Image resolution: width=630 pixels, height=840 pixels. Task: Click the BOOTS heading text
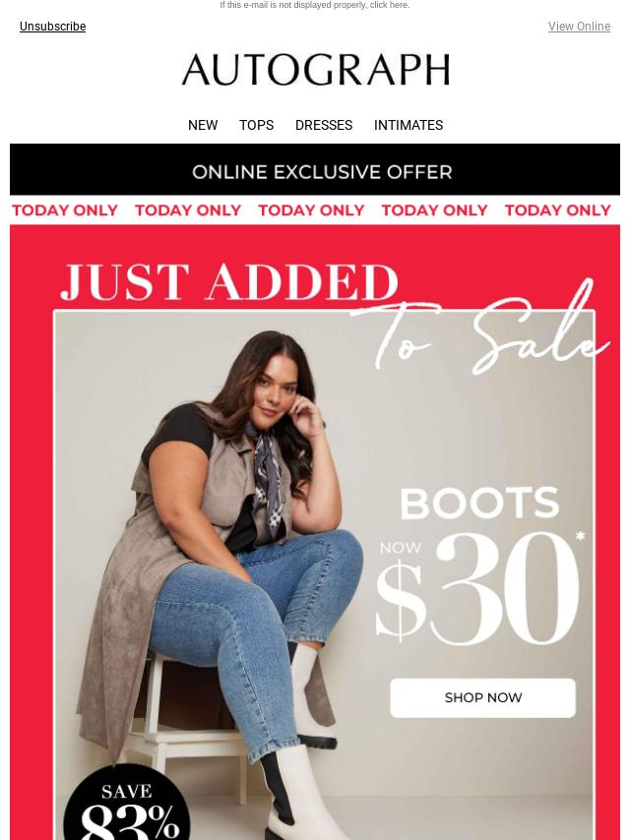pyautogui.click(x=479, y=503)
